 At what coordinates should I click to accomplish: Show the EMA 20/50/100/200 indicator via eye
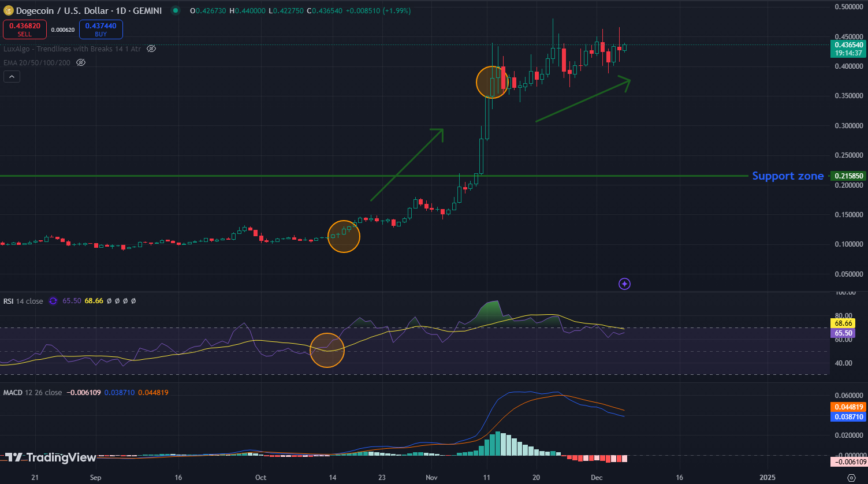coord(81,62)
